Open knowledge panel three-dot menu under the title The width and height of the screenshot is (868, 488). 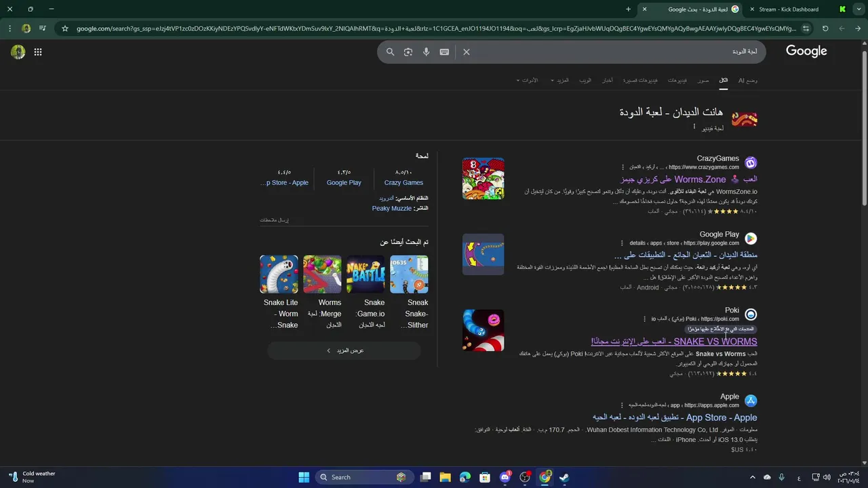694,127
